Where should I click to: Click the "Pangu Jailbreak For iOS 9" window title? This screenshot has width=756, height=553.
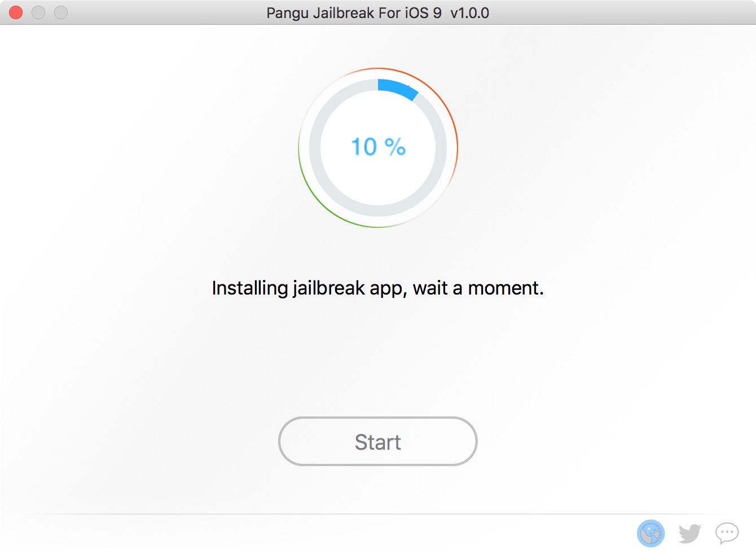click(354, 13)
